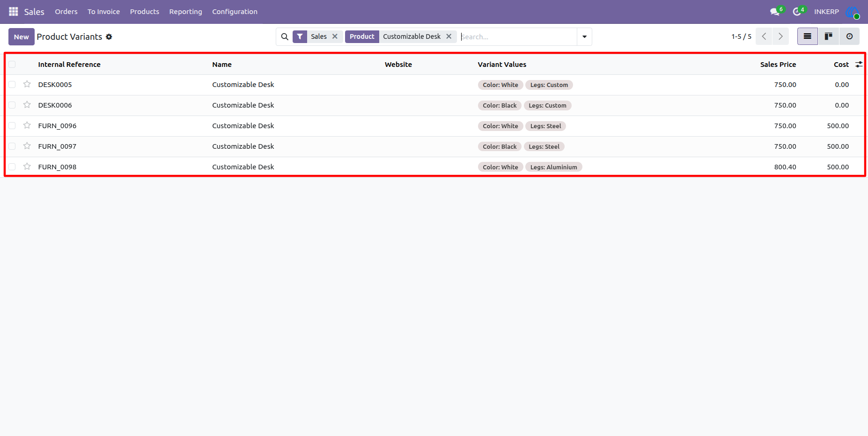Open the To Invoice menu

click(103, 12)
